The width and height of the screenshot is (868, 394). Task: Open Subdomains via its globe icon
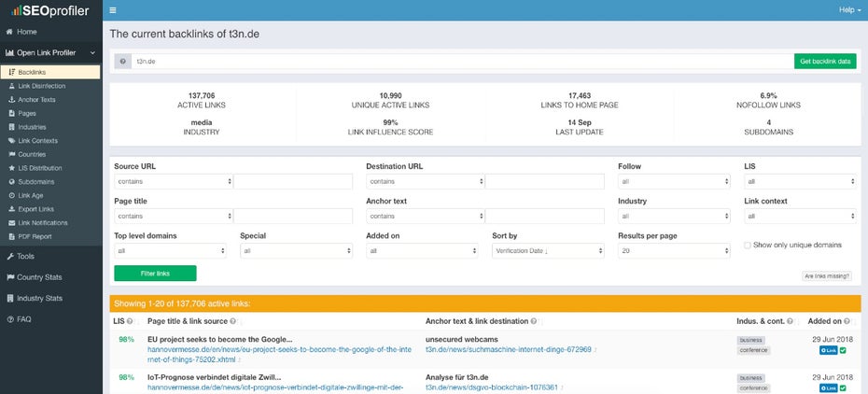pos(12,181)
